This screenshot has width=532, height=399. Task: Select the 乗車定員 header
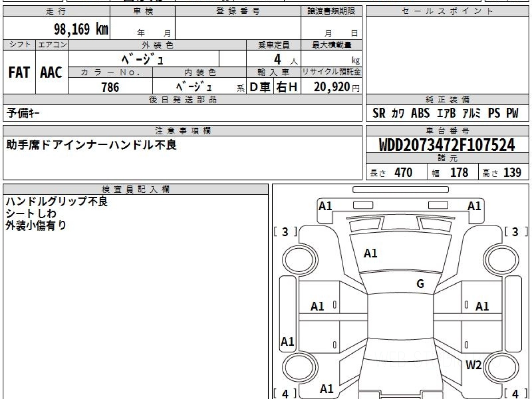tap(274, 45)
